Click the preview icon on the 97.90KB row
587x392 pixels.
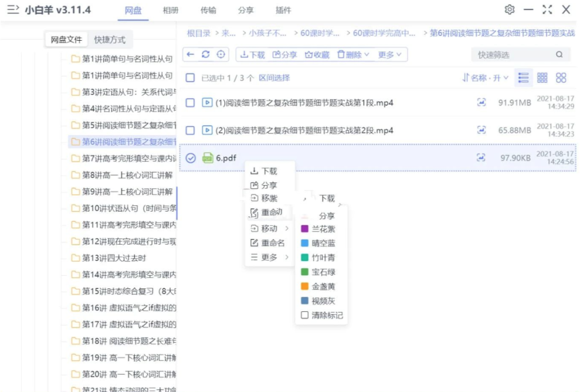[x=481, y=158]
